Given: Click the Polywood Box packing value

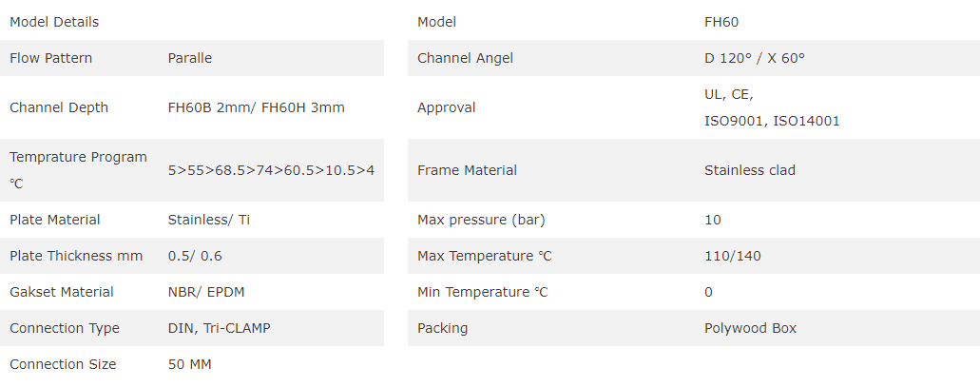Looking at the screenshot, I should click(751, 328).
